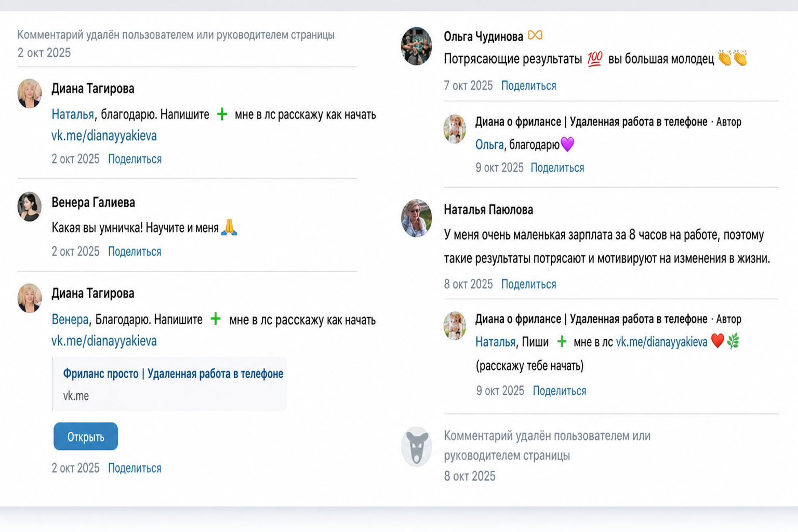Open Диана Тагирова's avatar in the first reply
The image size is (798, 532).
pyautogui.click(x=30, y=94)
